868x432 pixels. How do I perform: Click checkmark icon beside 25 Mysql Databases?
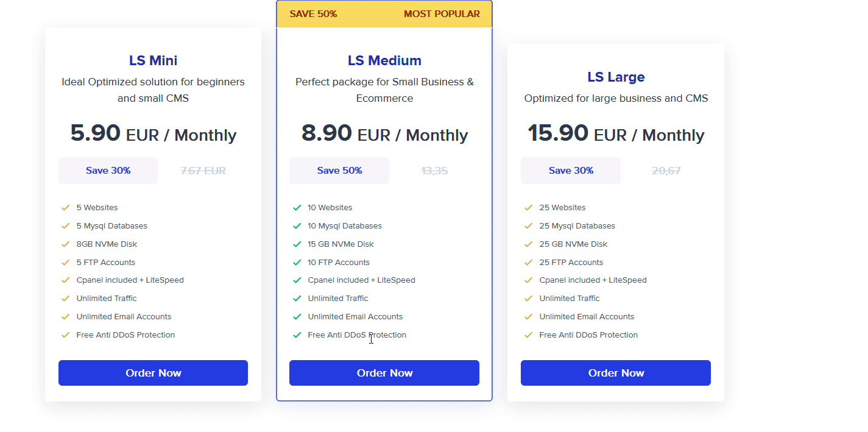pos(529,226)
